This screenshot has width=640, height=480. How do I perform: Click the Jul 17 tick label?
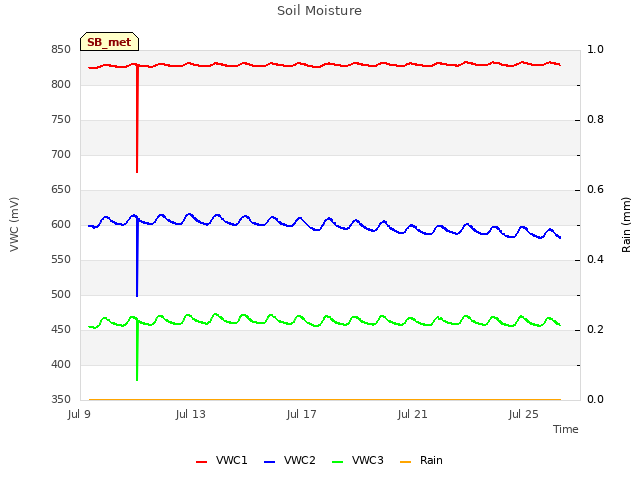coord(302,414)
